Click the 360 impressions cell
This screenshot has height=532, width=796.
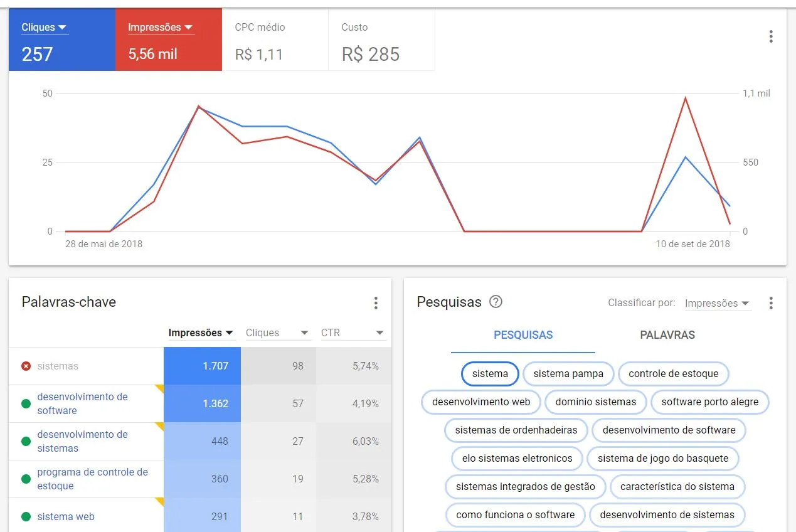point(202,479)
